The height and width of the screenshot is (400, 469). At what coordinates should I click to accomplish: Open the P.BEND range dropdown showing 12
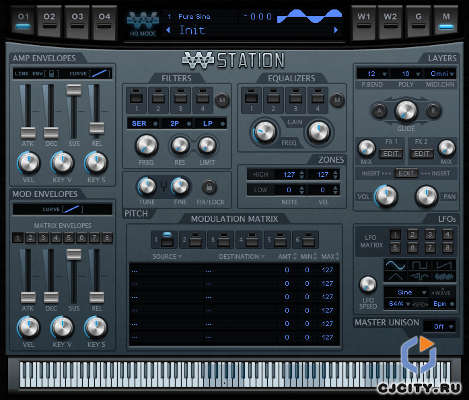(x=375, y=74)
